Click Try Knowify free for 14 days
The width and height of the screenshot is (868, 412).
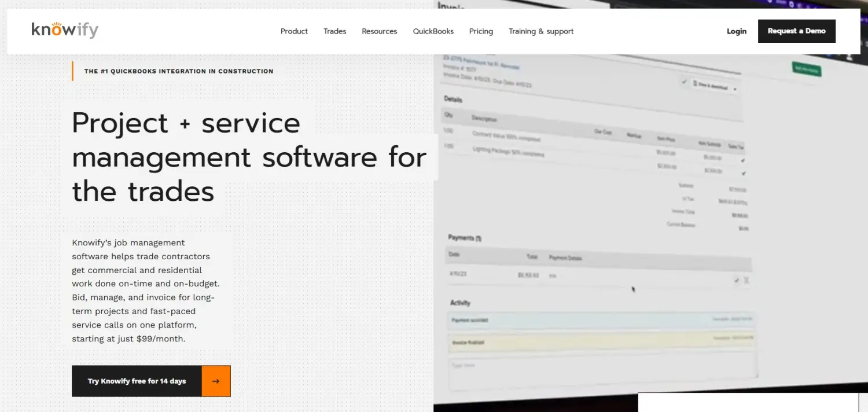pos(137,381)
